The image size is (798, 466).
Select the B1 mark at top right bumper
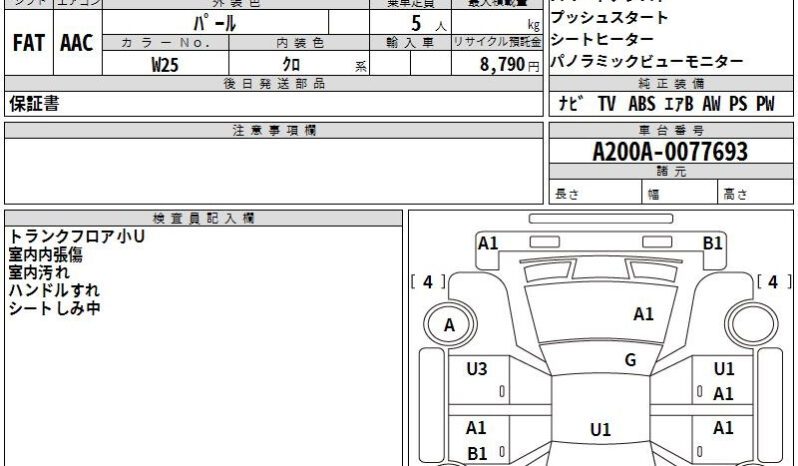[712, 242]
